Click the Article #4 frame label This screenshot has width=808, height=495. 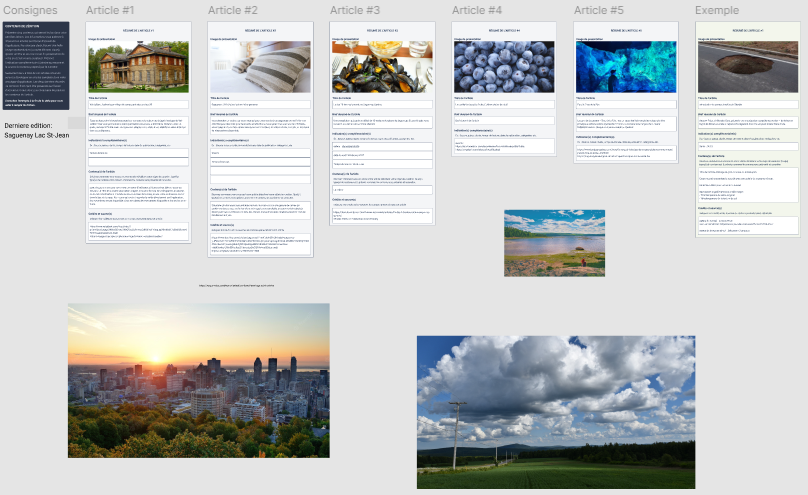click(476, 10)
